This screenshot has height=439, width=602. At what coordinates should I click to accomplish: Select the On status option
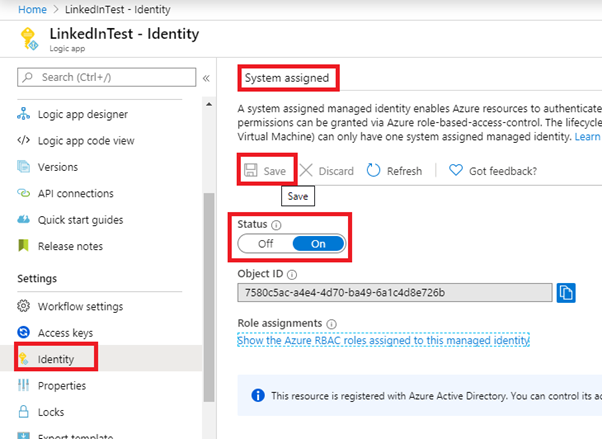pos(318,243)
